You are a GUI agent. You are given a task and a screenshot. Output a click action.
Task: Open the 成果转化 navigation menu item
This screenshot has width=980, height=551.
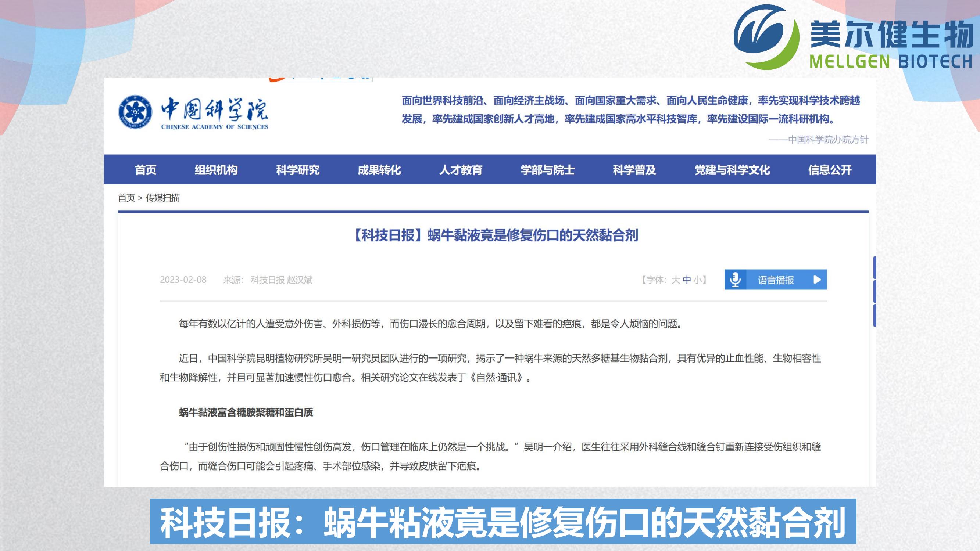coord(379,170)
